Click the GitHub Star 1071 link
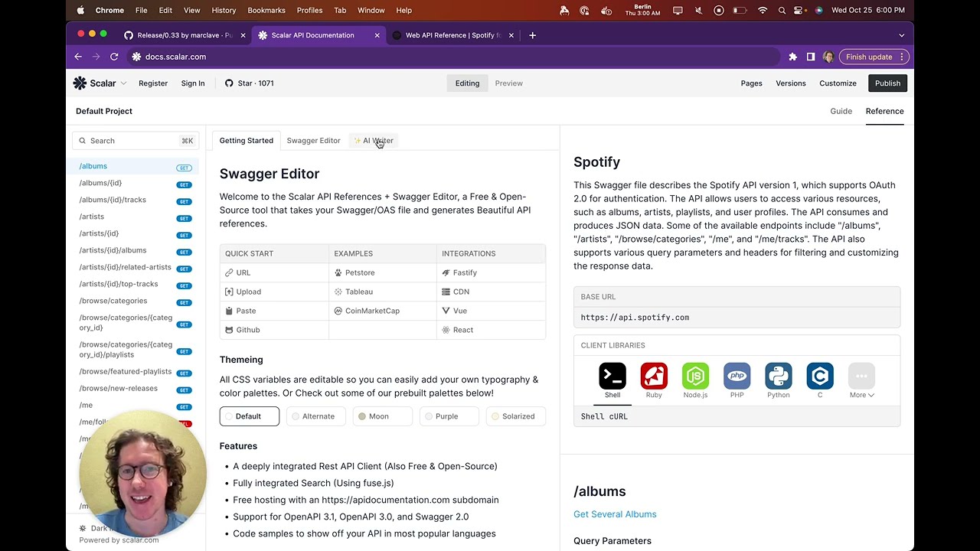This screenshot has width=980, height=551. coord(249,83)
